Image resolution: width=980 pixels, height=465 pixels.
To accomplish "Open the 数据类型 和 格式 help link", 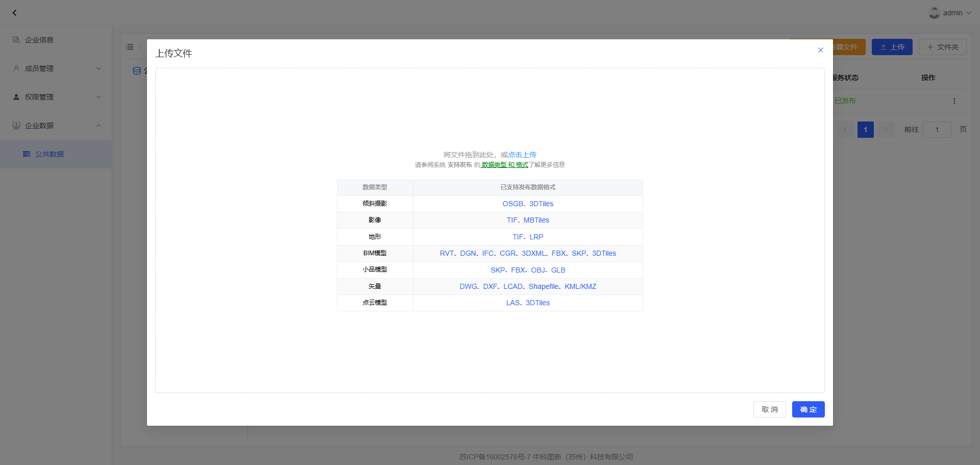I will 504,165.
